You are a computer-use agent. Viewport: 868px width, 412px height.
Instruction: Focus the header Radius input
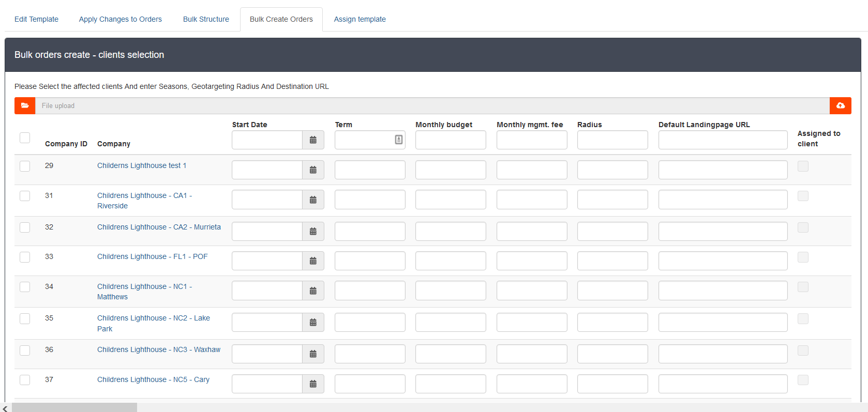pyautogui.click(x=612, y=140)
